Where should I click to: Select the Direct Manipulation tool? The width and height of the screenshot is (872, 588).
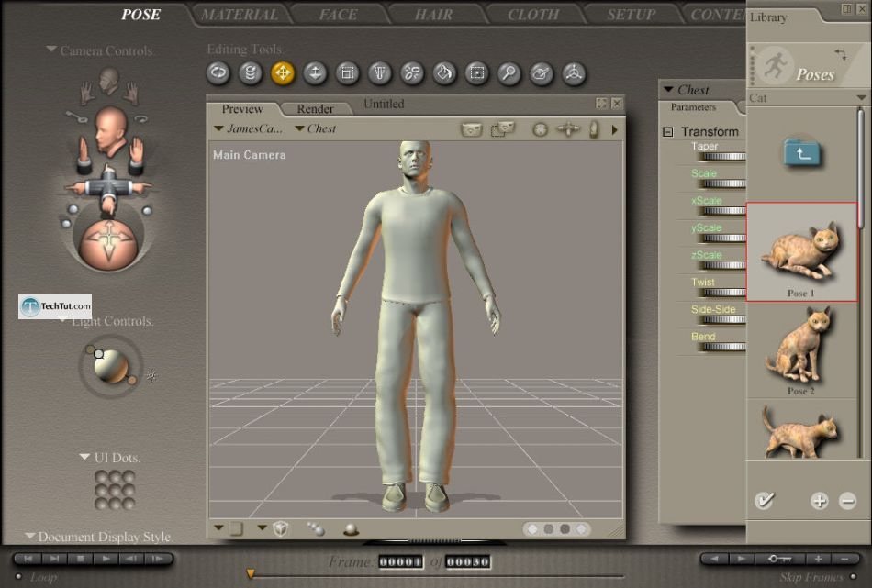[x=574, y=73]
